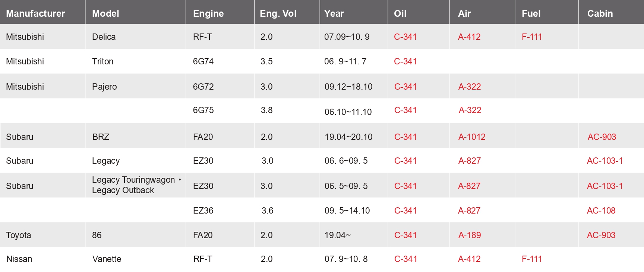The height and width of the screenshot is (272, 644).
Task: Open cabin filter AC-103-1 for Legacy
Action: [x=604, y=161]
